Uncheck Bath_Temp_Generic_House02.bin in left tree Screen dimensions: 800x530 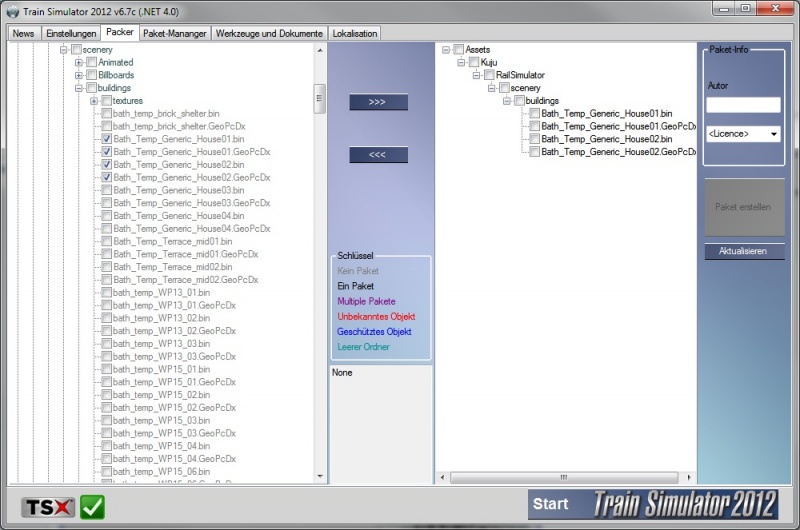[x=107, y=164]
